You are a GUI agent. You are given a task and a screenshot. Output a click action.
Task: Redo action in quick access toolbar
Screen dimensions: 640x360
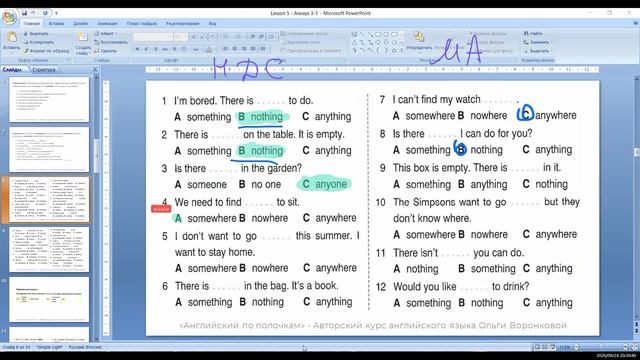45,13
